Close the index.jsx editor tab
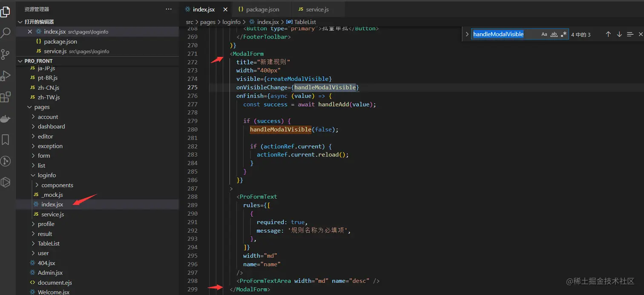This screenshot has width=644, height=295. [x=225, y=9]
